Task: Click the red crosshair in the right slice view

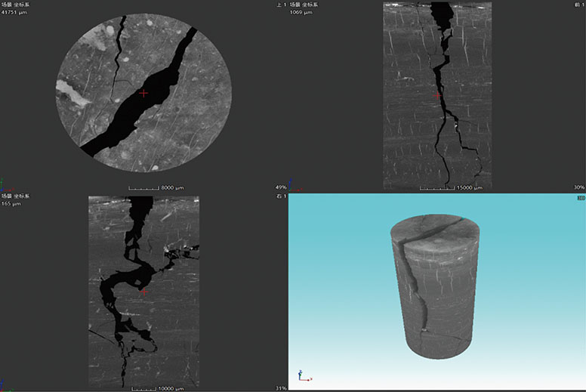Action: 144,292
